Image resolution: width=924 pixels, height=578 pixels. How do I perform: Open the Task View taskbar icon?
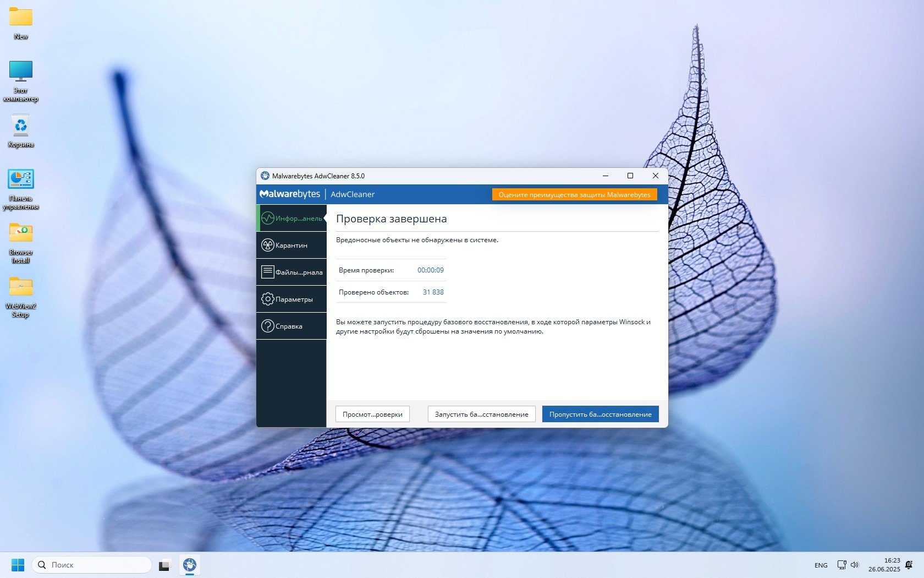164,565
